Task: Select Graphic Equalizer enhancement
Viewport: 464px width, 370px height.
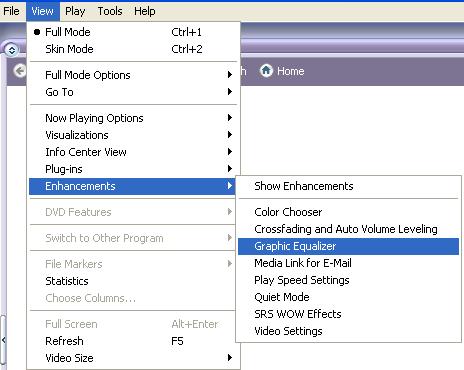Action: click(x=348, y=246)
